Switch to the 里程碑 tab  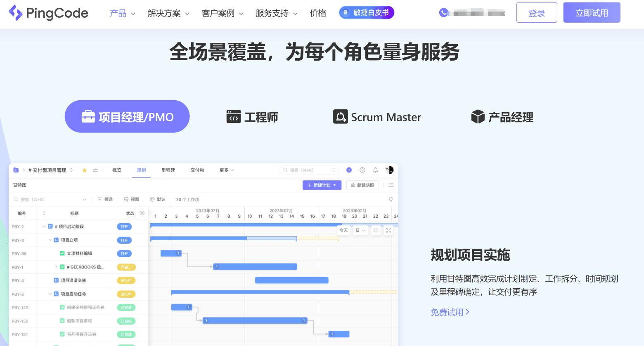coord(168,170)
